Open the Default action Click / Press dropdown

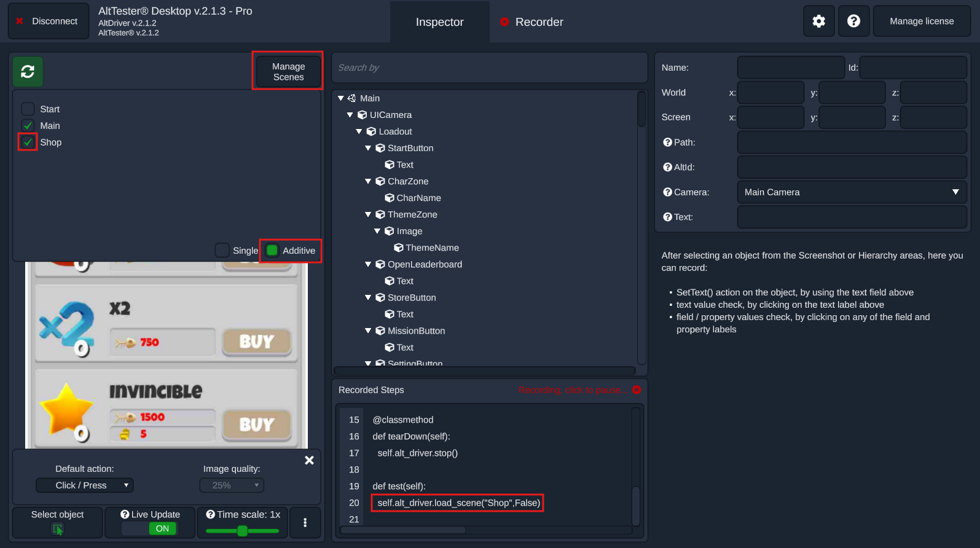click(x=85, y=485)
